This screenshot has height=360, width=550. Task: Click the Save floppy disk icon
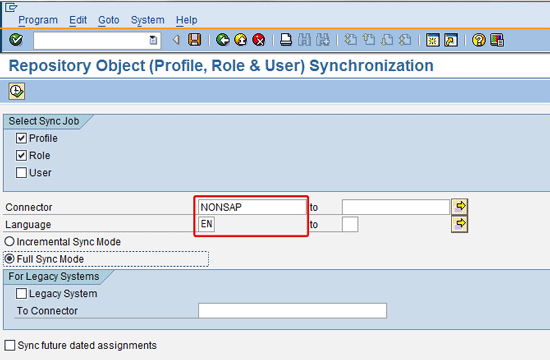coord(195,40)
